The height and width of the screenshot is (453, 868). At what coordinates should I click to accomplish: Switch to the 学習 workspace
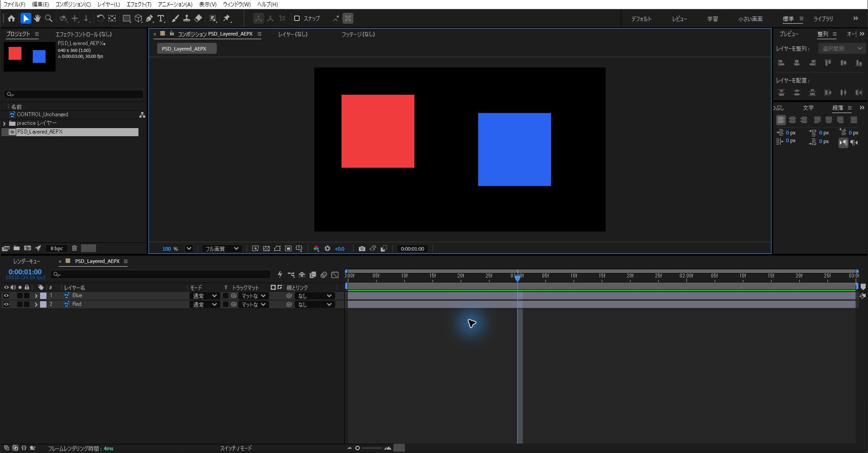point(712,19)
